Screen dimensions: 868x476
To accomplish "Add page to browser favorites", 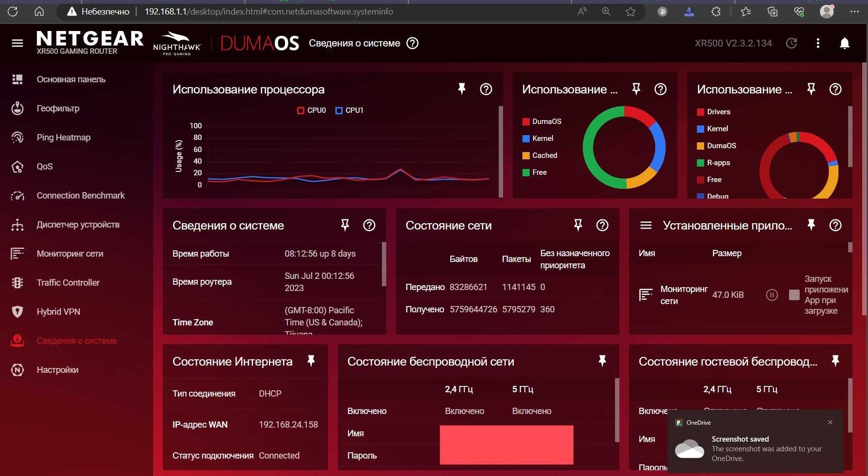I will (631, 12).
